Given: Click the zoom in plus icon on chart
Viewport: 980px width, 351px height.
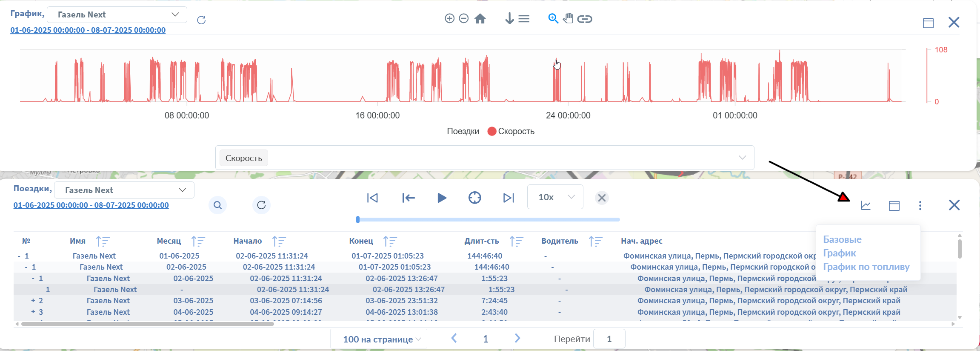Looking at the screenshot, I should (x=449, y=18).
